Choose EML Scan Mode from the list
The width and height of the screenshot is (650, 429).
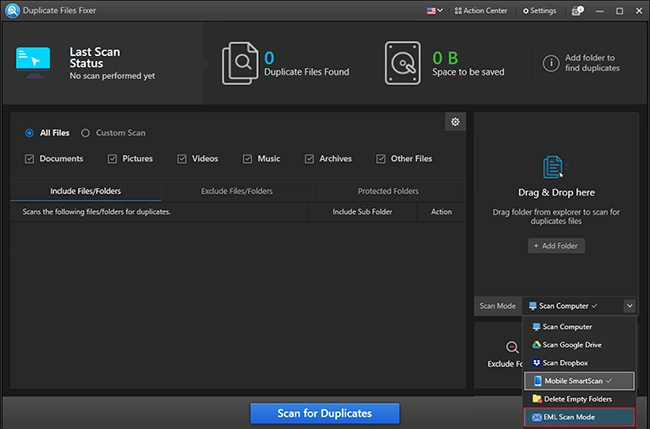pos(579,417)
